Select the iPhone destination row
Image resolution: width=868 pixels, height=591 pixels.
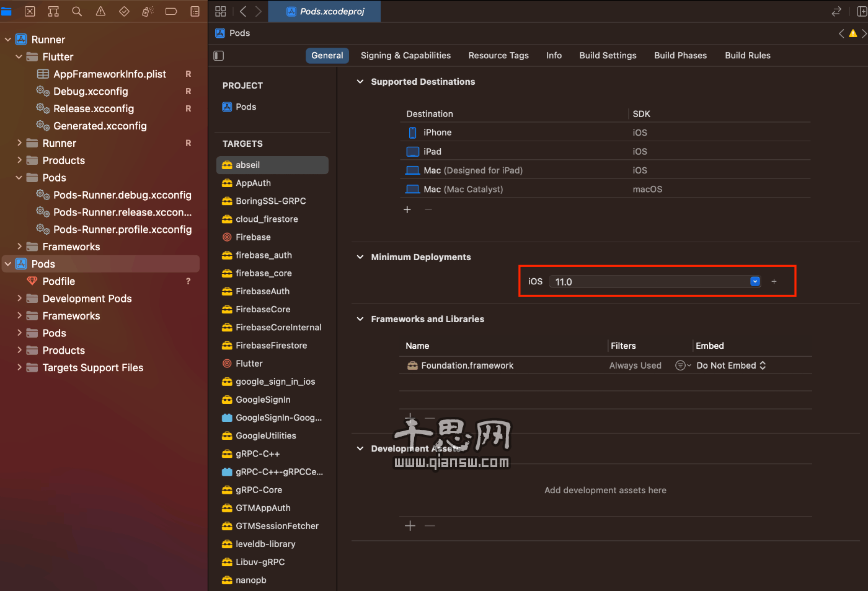tap(605, 133)
